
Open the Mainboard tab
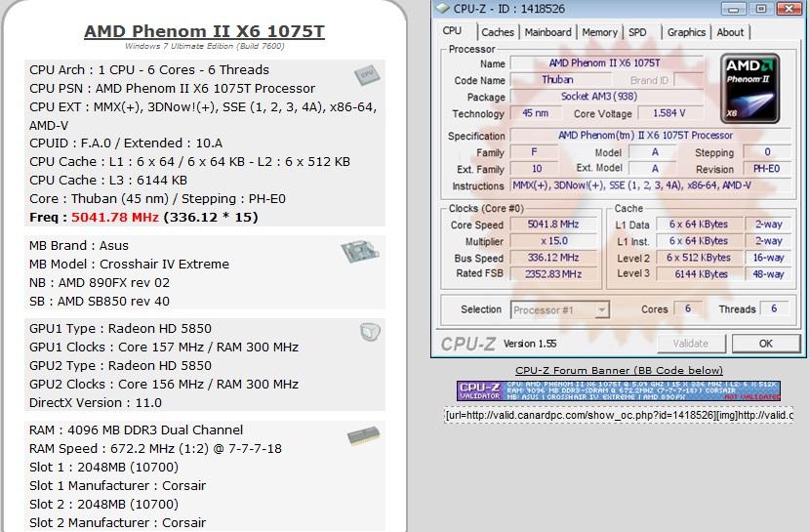tap(547, 32)
